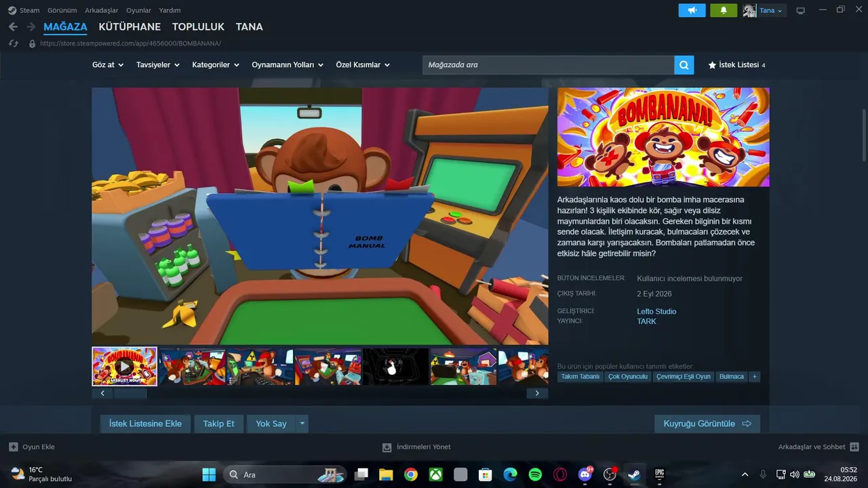Open the Windows Start menu

pyautogui.click(x=209, y=474)
